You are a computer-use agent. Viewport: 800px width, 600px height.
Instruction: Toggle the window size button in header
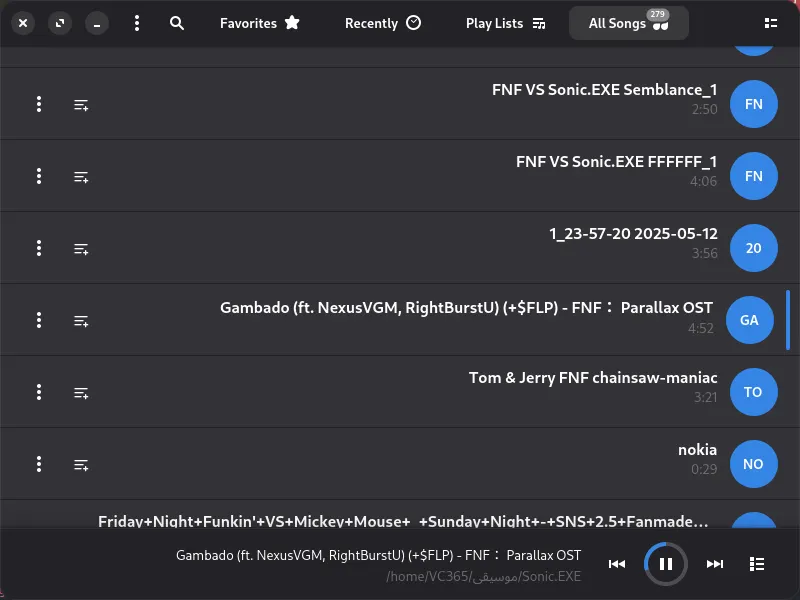point(60,23)
